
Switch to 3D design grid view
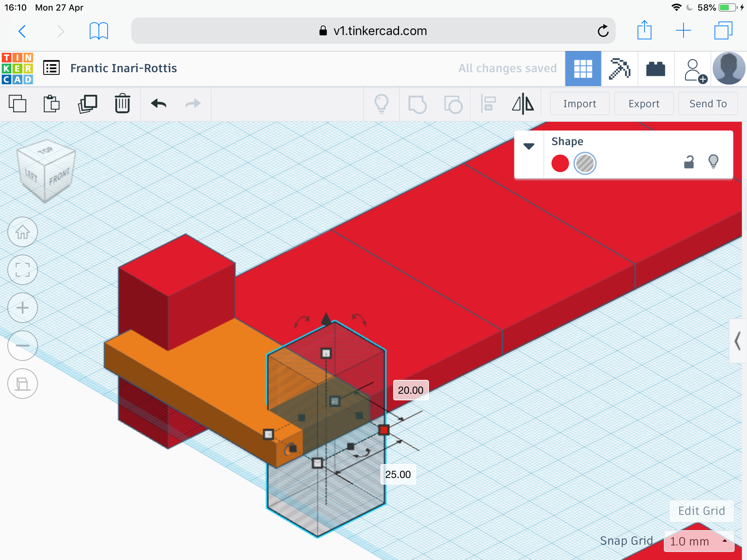tap(583, 69)
